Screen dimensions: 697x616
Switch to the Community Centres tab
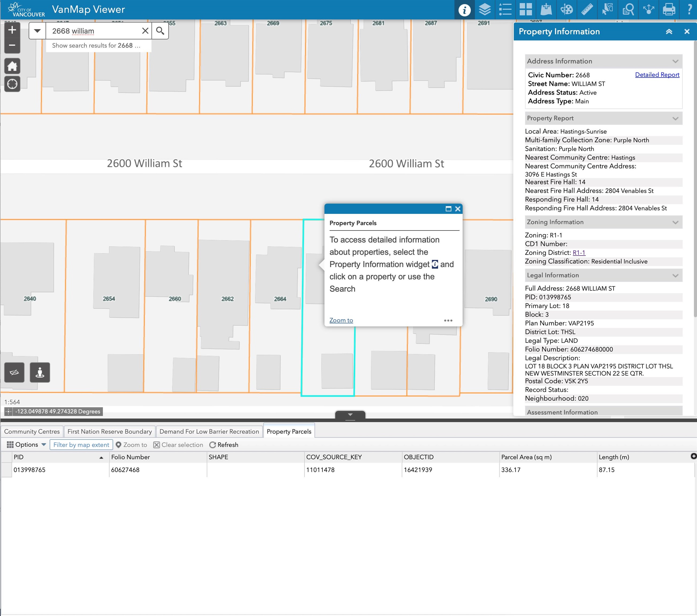(x=32, y=431)
